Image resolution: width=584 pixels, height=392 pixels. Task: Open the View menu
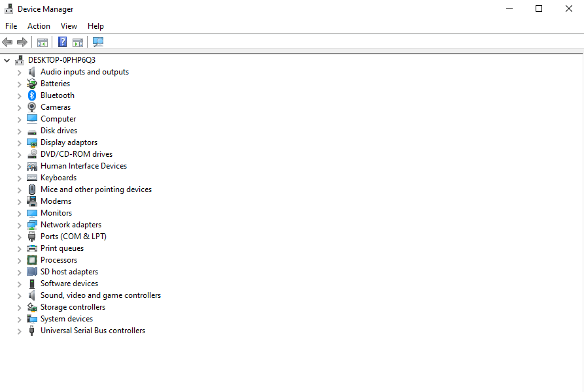[69, 26]
